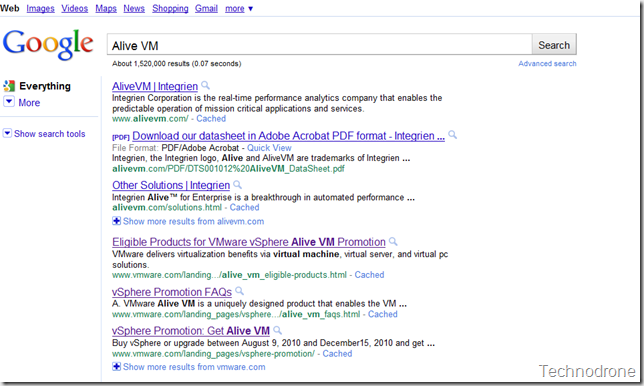
Task: Open the top bar 'more' dropdown
Action: pos(239,8)
